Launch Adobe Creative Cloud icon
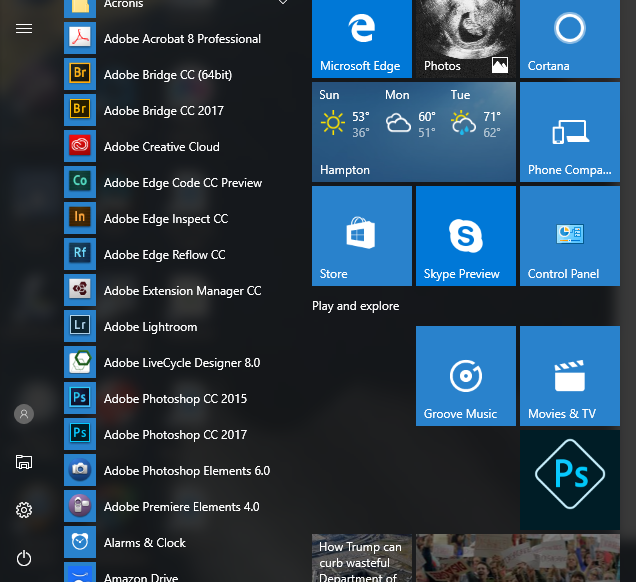The height and width of the screenshot is (582, 636). pyautogui.click(x=80, y=146)
